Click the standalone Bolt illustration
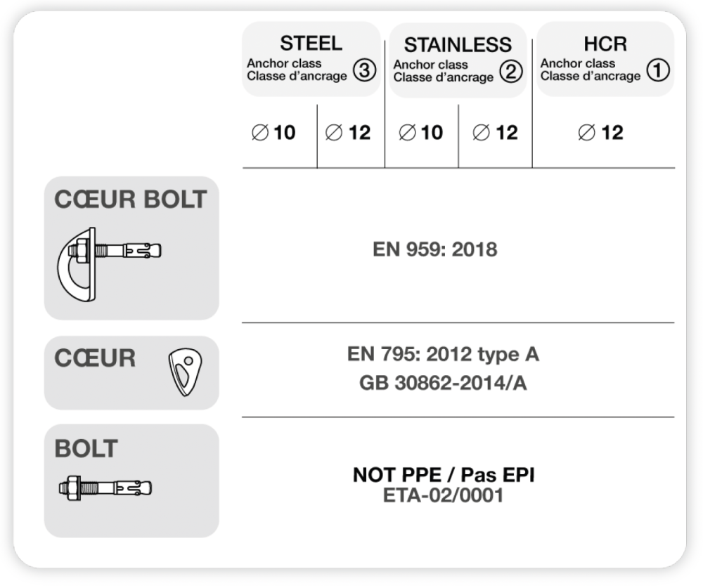703x588 pixels. 105,488
